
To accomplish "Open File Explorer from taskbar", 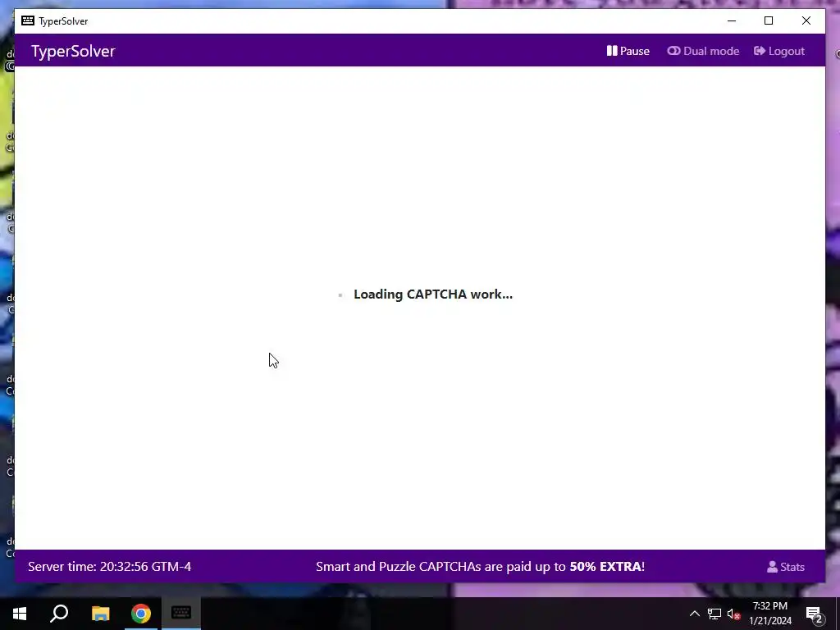I will coord(100,614).
